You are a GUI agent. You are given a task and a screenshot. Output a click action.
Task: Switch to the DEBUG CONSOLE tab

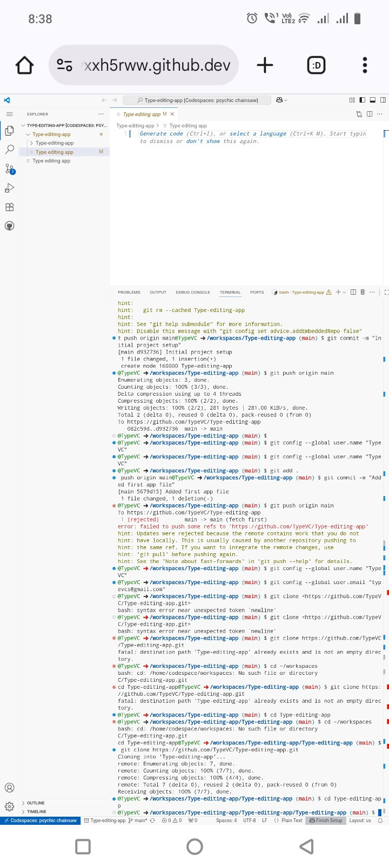[193, 292]
